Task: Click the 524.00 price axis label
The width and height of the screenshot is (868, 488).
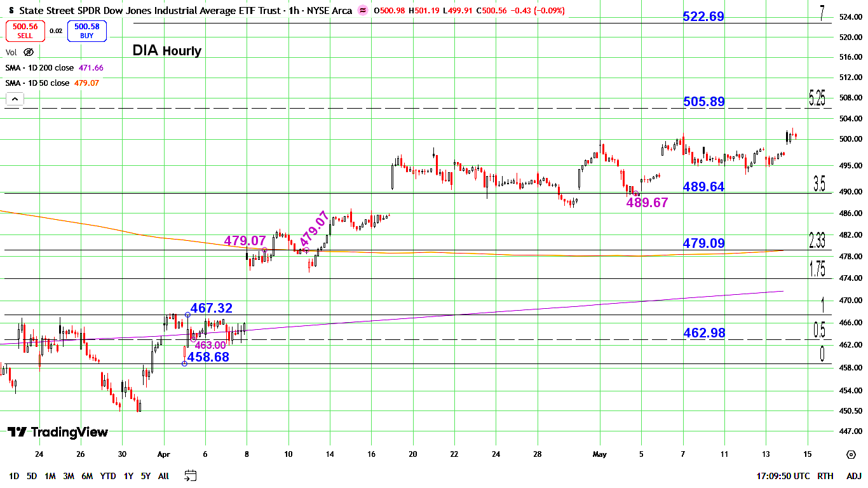Action: click(850, 17)
